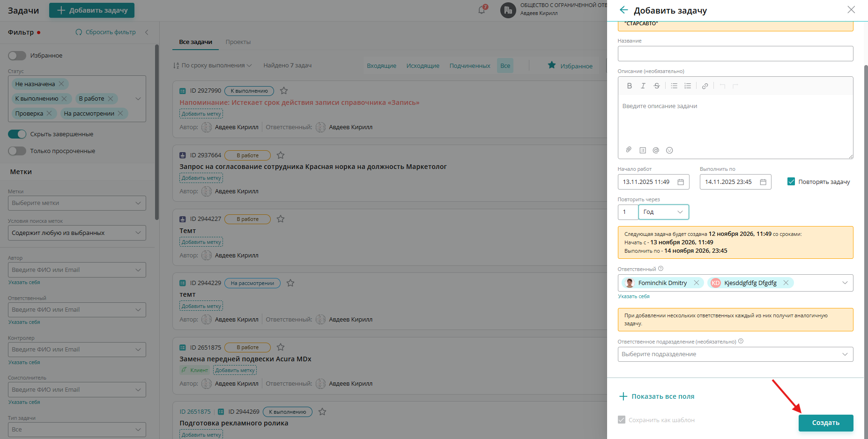Star task ID 2927990 as favorite
This screenshot has height=439, width=868.
(x=284, y=91)
